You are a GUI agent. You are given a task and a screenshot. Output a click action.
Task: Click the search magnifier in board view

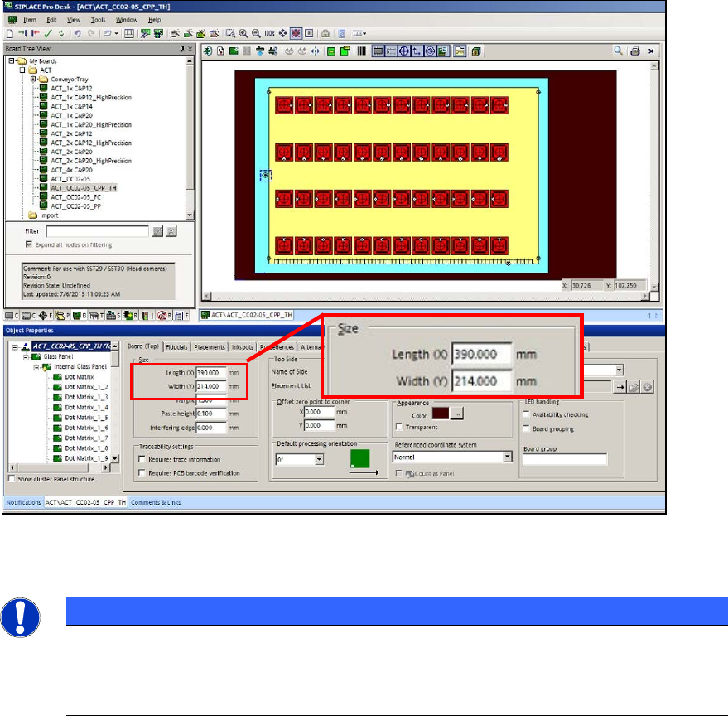618,51
